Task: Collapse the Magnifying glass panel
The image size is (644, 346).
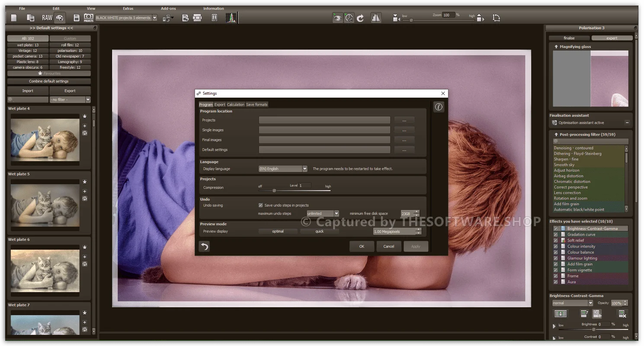Action: pyautogui.click(x=556, y=47)
